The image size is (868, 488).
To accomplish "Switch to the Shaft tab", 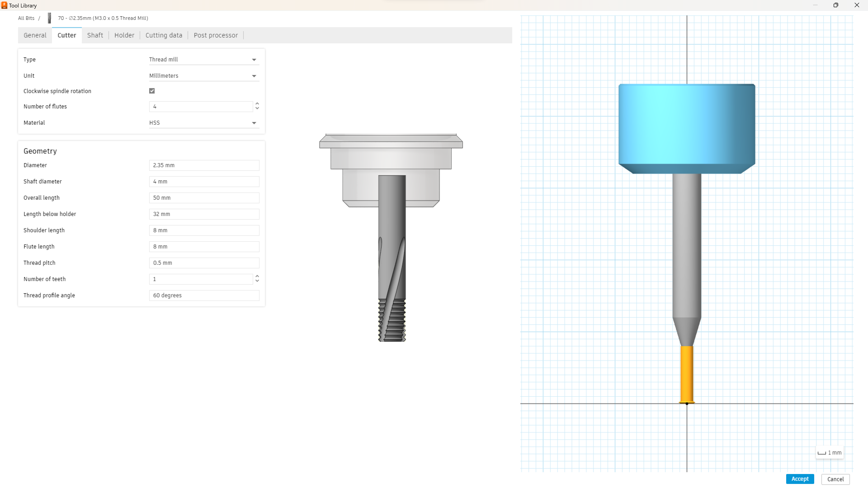I will point(95,35).
